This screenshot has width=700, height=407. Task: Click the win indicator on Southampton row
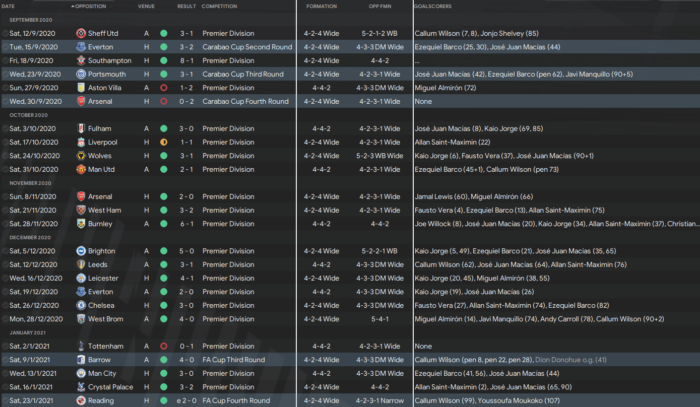coord(164,61)
